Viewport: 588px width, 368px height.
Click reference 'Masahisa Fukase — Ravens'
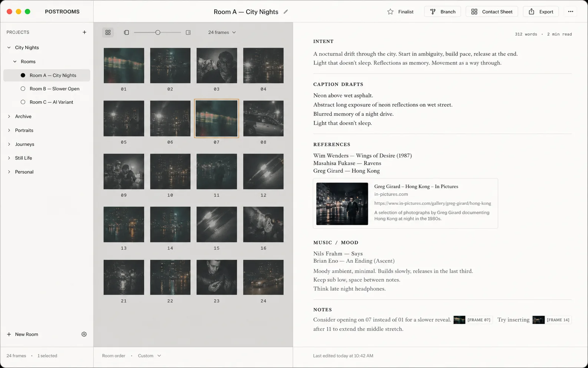[x=347, y=163]
